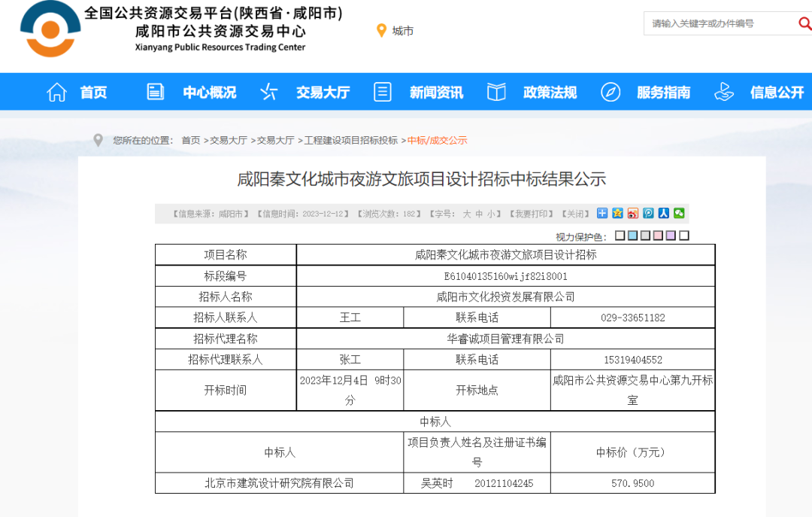Select the light blue eye-protection color swatch
Screen dimensions: 812x517
click(632, 236)
